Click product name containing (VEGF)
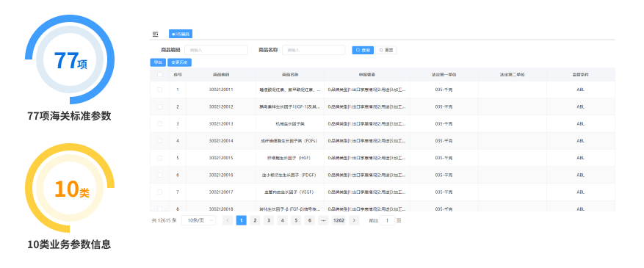This screenshot has width=644, height=268. point(290,192)
